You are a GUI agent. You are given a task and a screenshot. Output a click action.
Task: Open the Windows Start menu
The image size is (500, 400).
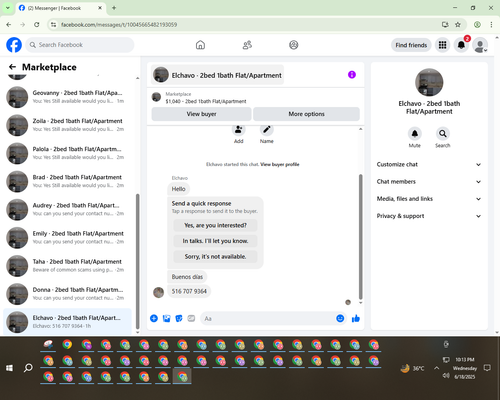9,368
